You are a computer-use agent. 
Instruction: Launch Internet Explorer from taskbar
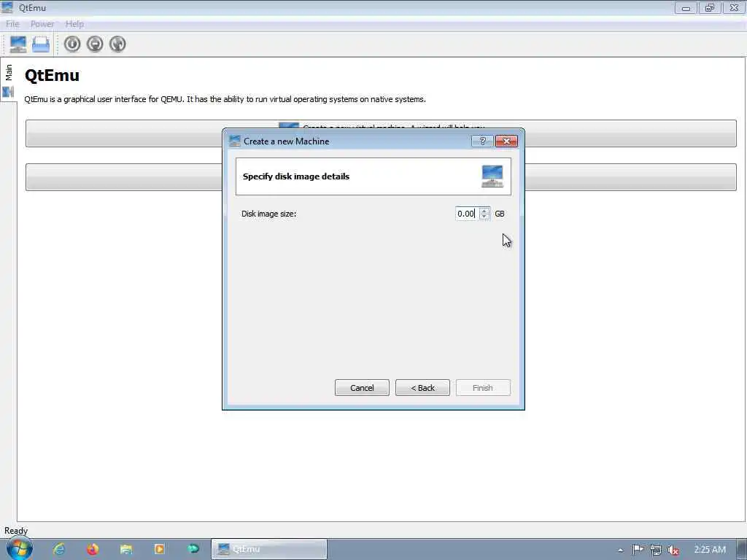(x=59, y=549)
